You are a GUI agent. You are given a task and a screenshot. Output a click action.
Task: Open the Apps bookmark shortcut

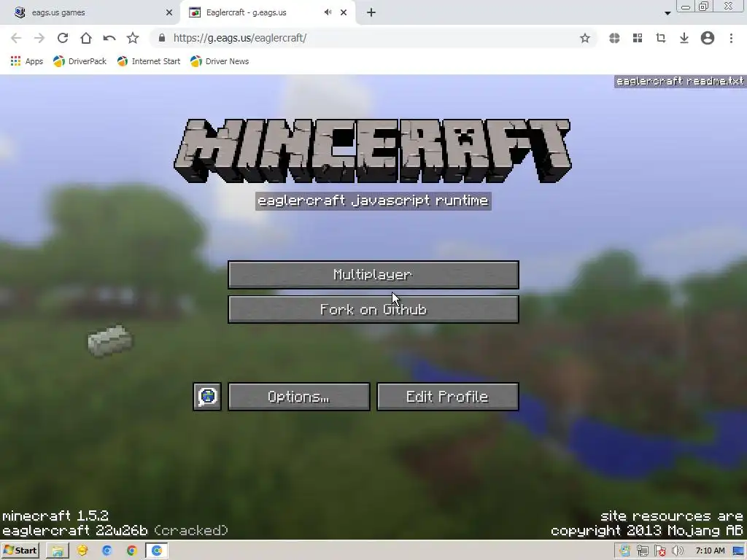click(27, 61)
